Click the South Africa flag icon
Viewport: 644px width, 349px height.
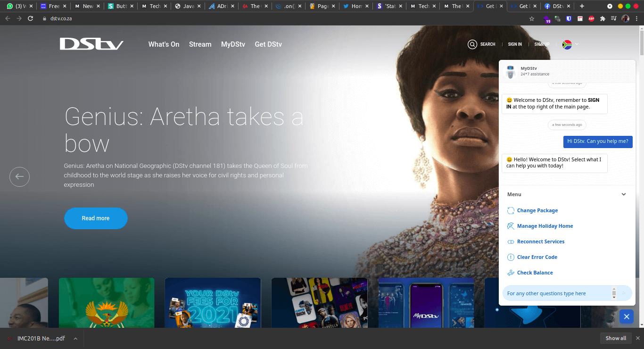tap(567, 44)
